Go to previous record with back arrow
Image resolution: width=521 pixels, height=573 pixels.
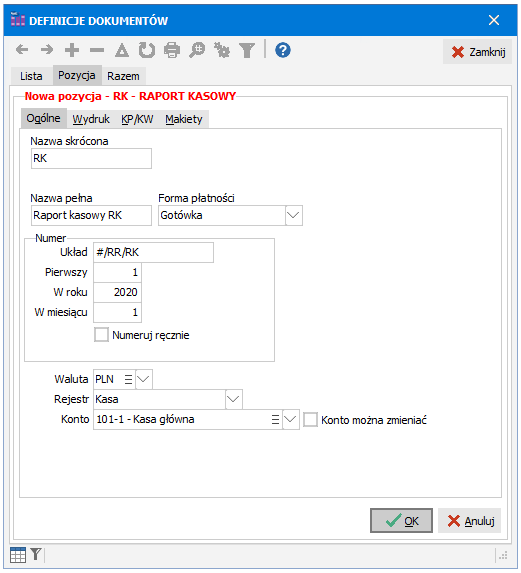(22, 50)
